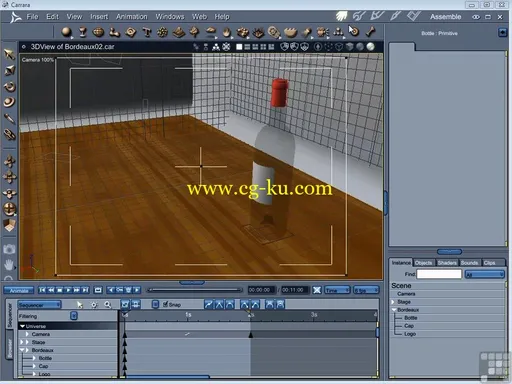Select the Eyedropper tool in left toolbar
The image size is (512, 384).
[9, 118]
